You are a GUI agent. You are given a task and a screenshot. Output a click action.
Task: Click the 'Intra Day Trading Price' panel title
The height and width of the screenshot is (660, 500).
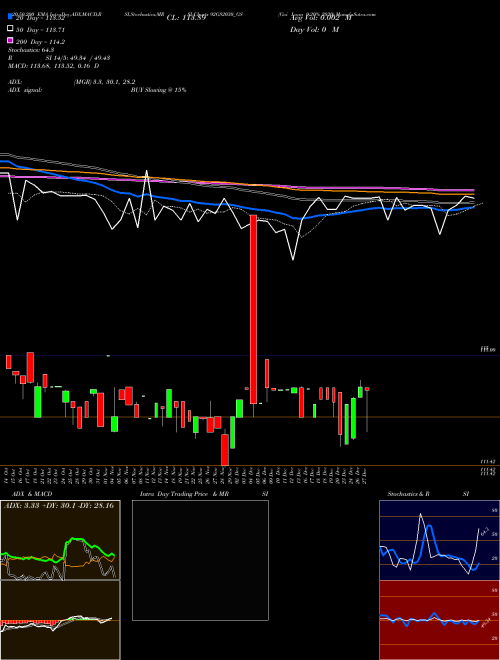[x=184, y=494]
